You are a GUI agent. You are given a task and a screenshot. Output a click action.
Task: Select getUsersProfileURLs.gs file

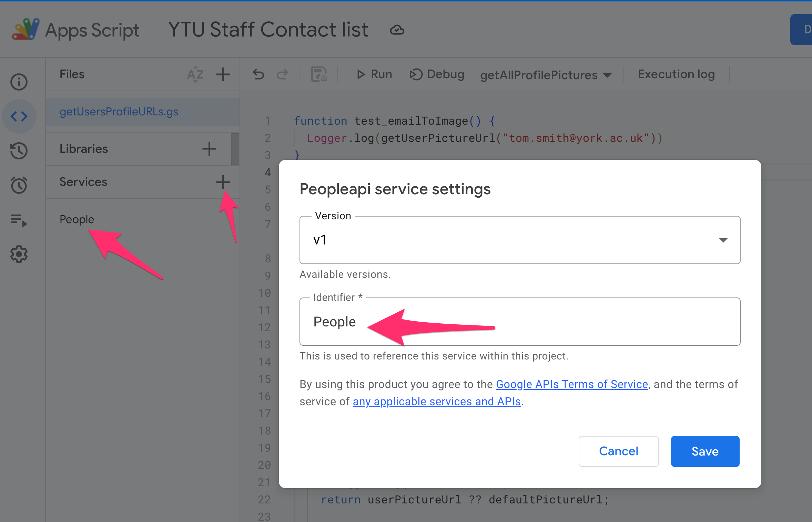point(119,112)
